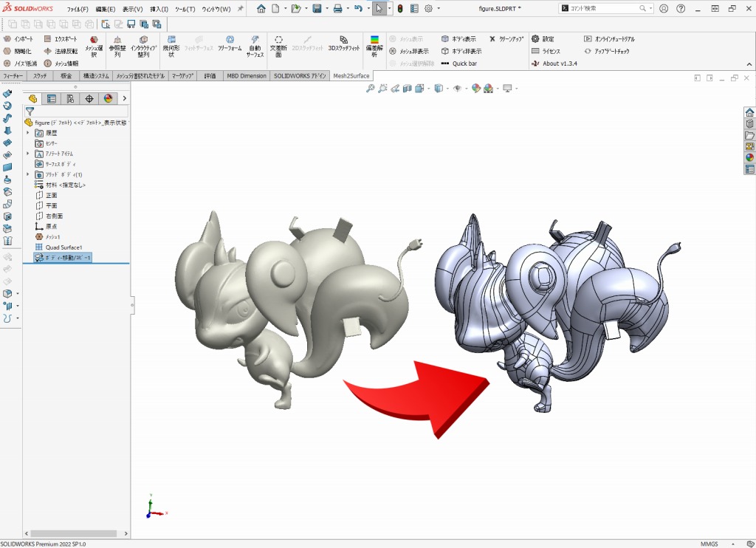Image resolution: width=756 pixels, height=548 pixels.
Task: Click the Print icon
Action: [x=338, y=9]
